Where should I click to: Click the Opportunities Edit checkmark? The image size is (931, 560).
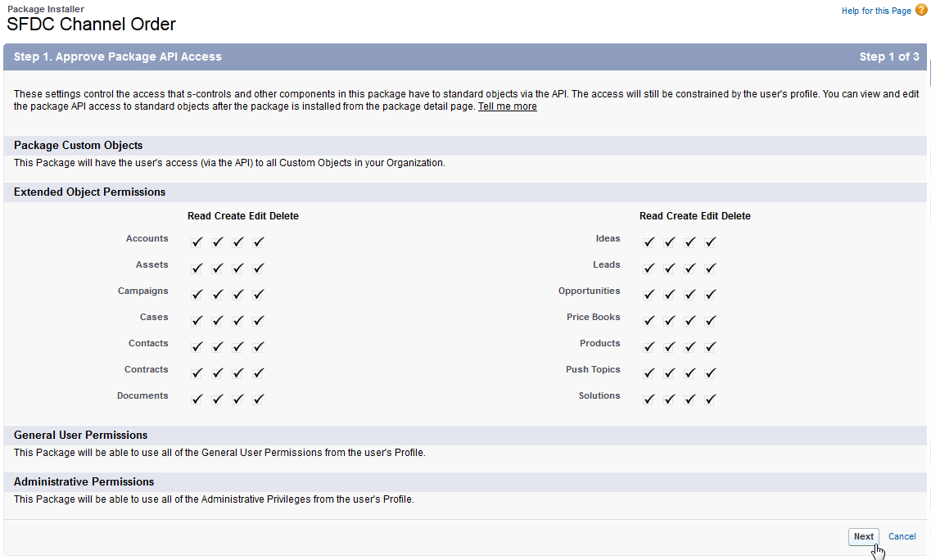click(690, 294)
